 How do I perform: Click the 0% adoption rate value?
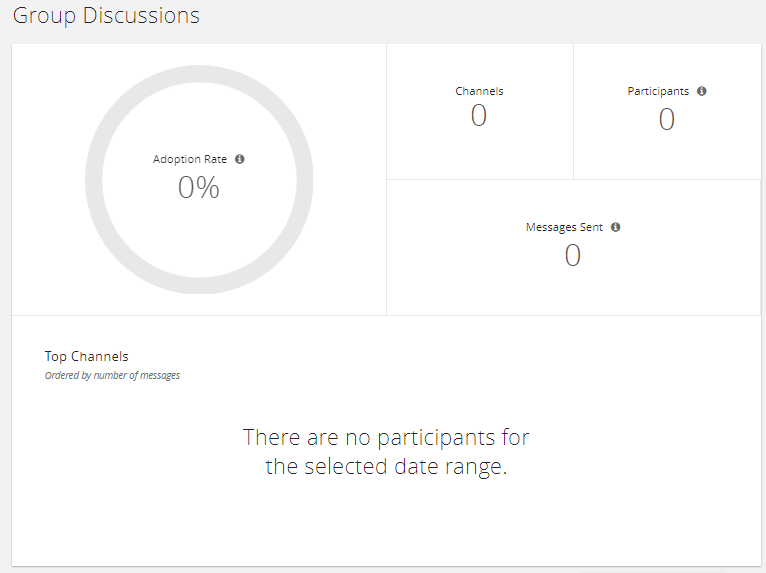[x=199, y=187]
